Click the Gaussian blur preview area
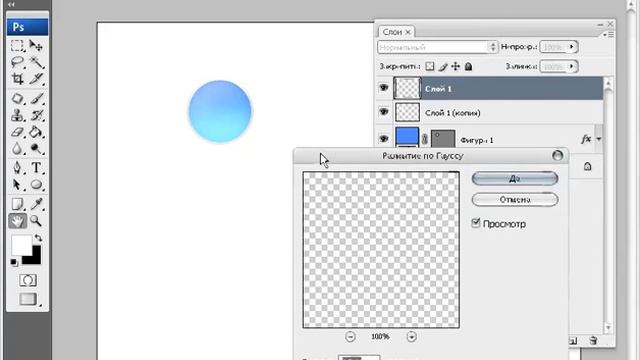Image resolution: width=640 pixels, height=360 pixels. click(381, 249)
